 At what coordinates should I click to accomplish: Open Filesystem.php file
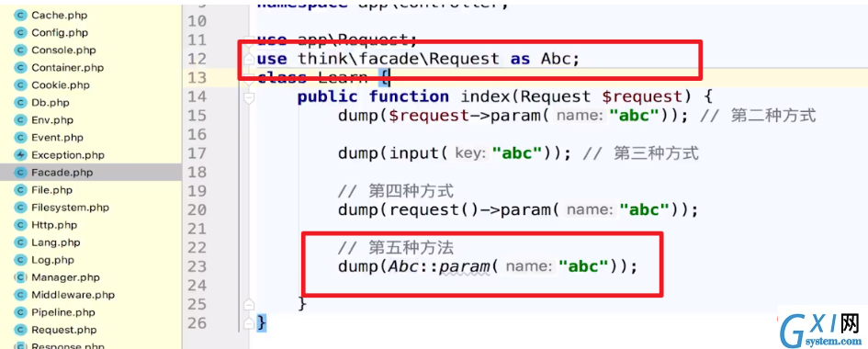[71, 208]
